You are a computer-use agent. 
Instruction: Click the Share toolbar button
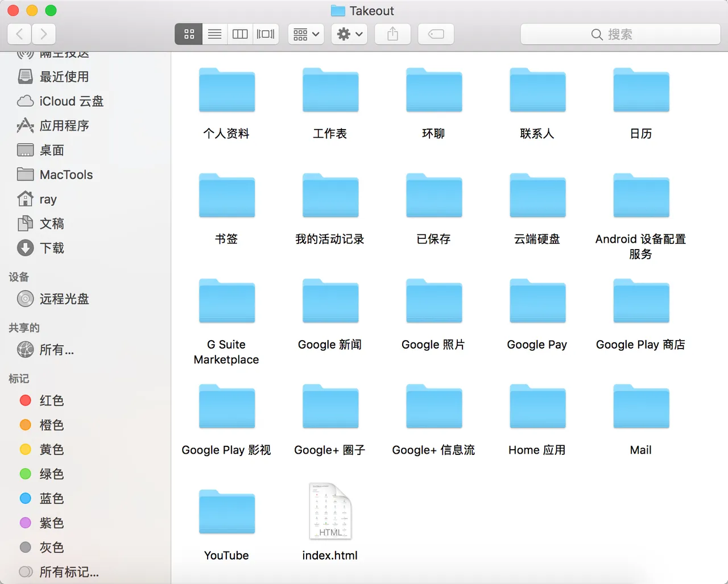pyautogui.click(x=392, y=34)
